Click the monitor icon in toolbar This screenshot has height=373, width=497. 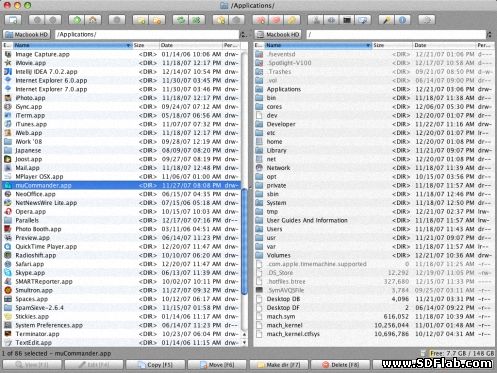(x=363, y=20)
